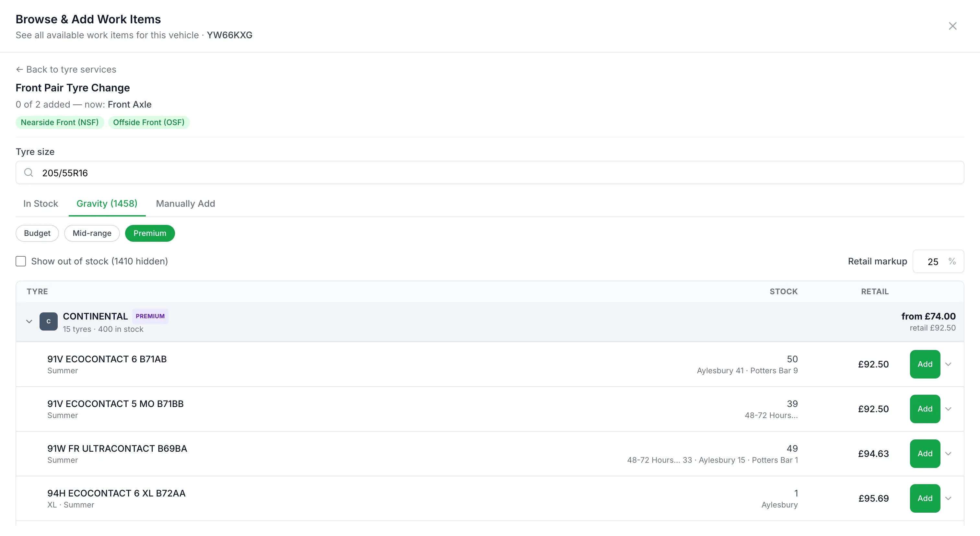This screenshot has height=536, width=980.
Task: Click the £95.69 retail price
Action: (x=873, y=498)
